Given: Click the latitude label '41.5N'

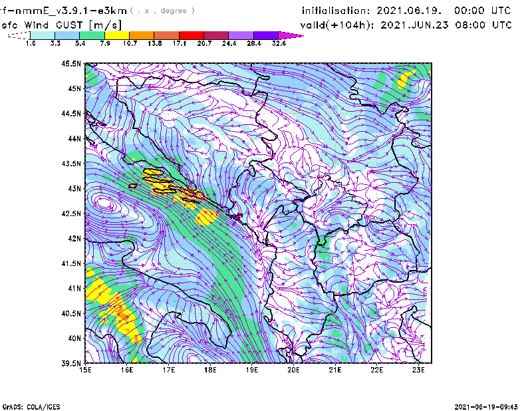Looking at the screenshot, I should click(x=71, y=263).
